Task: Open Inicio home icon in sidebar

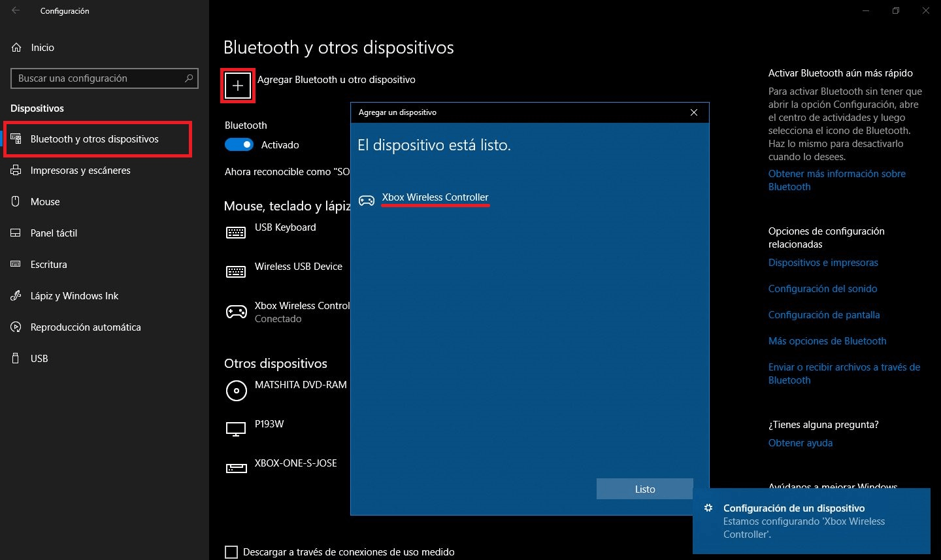Action: [x=16, y=48]
